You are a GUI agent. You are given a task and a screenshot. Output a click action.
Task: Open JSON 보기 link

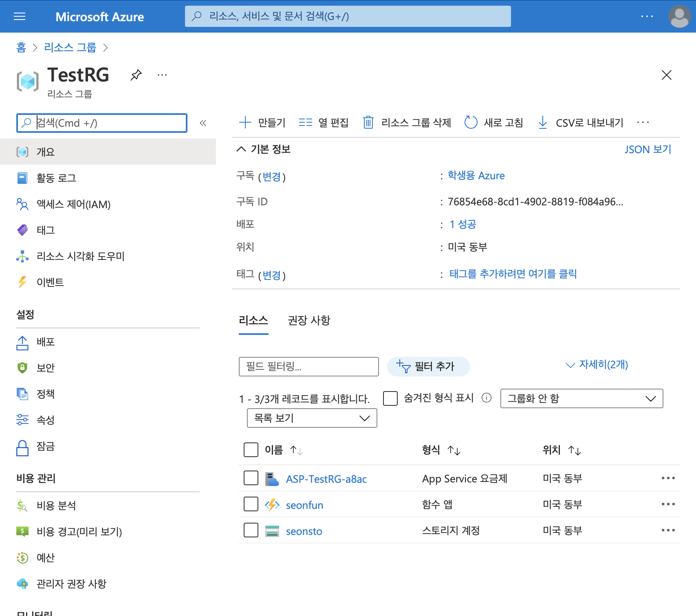coord(648,150)
